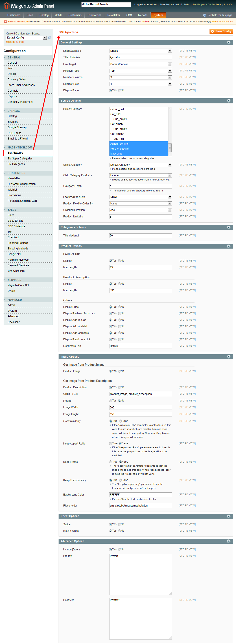
Task: Collapse Product Options section via arrow icon
Action: (x=228, y=246)
